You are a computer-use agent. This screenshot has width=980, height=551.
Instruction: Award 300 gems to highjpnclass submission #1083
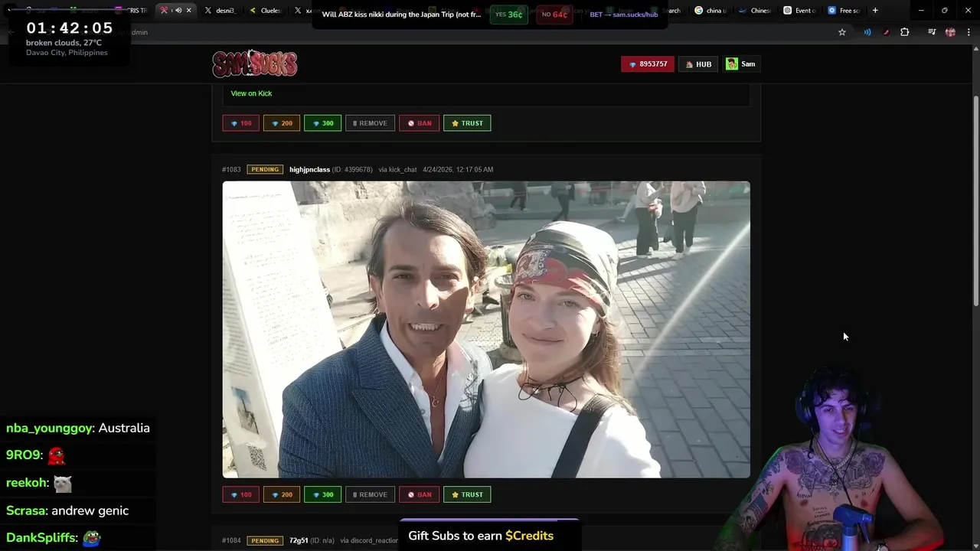(322, 494)
